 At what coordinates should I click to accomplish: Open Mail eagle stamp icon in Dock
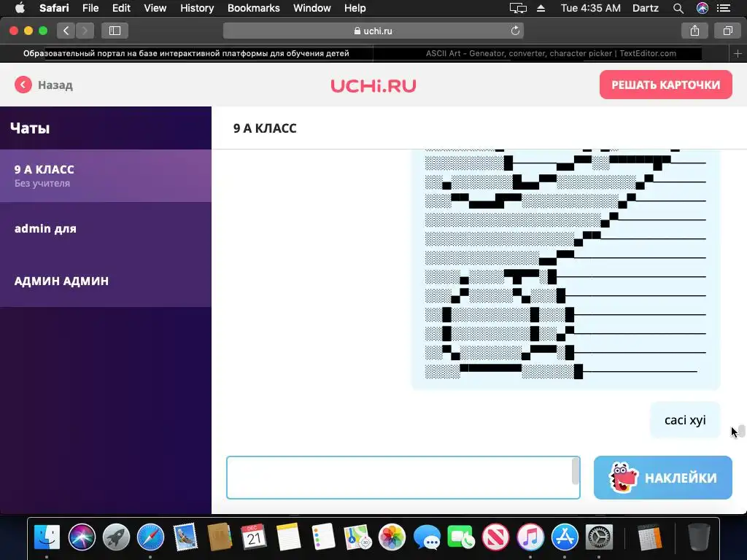pos(185,537)
